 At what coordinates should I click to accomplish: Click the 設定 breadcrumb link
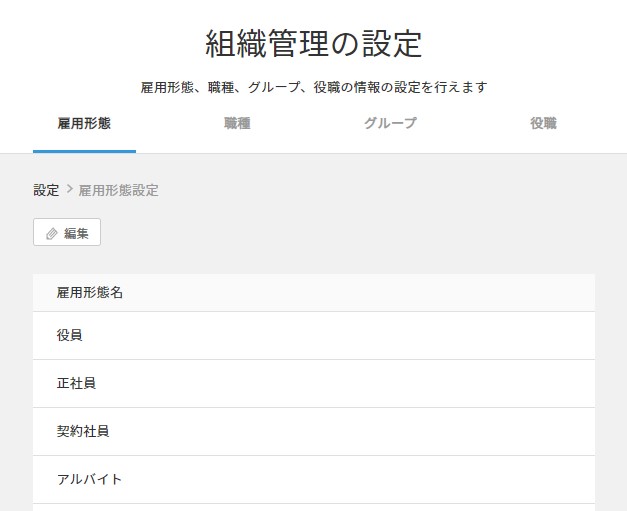click(x=46, y=190)
